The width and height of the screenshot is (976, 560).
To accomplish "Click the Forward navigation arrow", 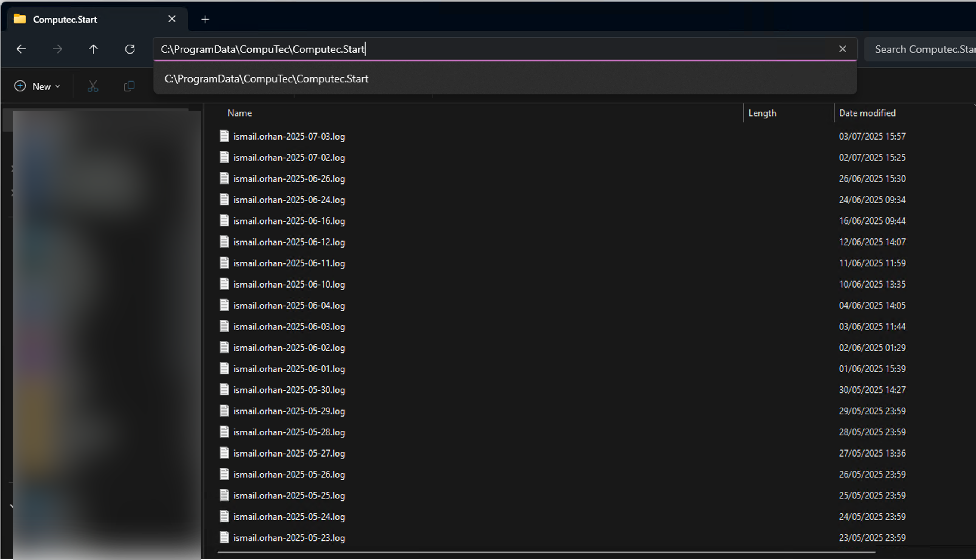I will point(57,49).
